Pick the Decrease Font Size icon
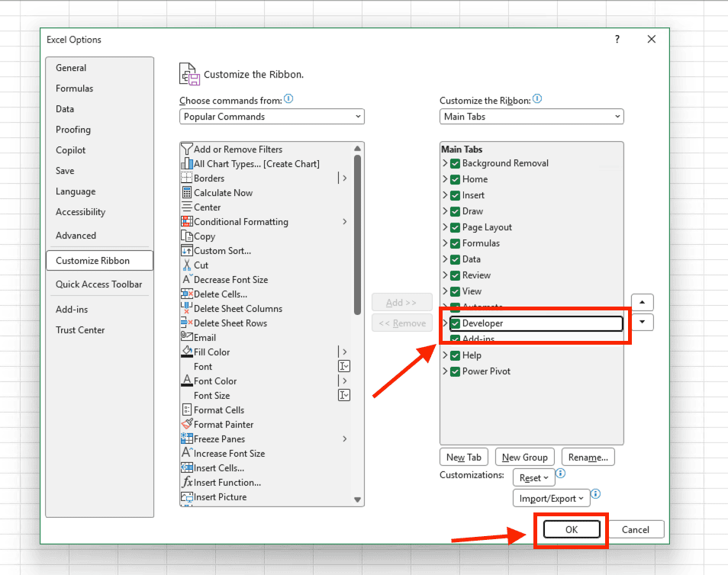The height and width of the screenshot is (575, 728). [x=187, y=279]
